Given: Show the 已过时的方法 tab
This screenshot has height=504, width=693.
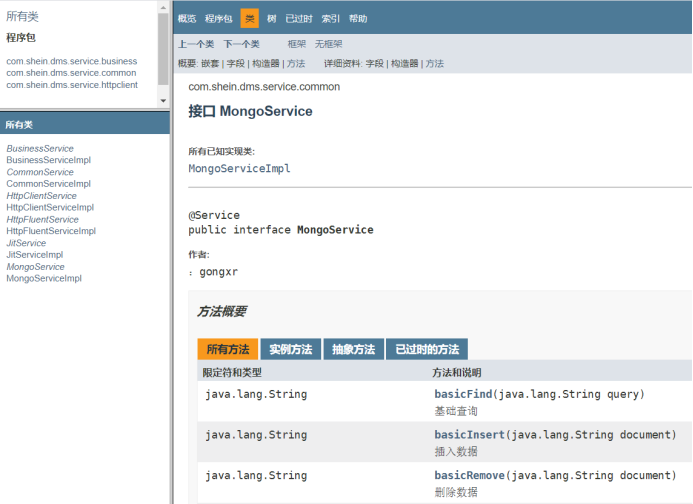Looking at the screenshot, I should (x=426, y=350).
